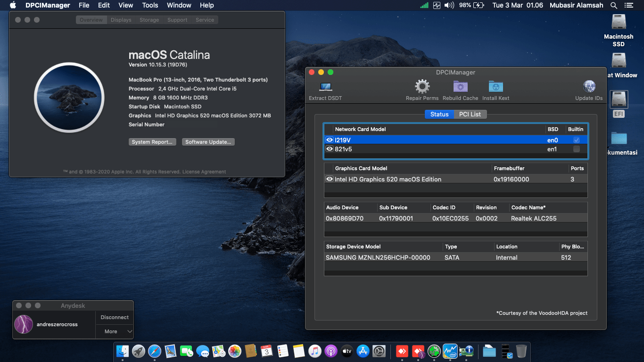Click the Software Update button
This screenshot has height=362, width=644.
(x=208, y=142)
